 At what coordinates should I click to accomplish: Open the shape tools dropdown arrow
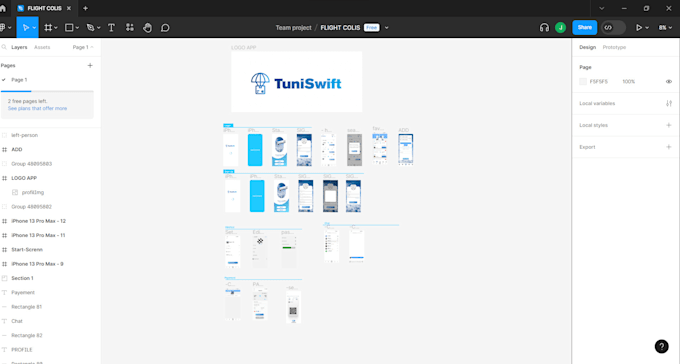tap(77, 28)
